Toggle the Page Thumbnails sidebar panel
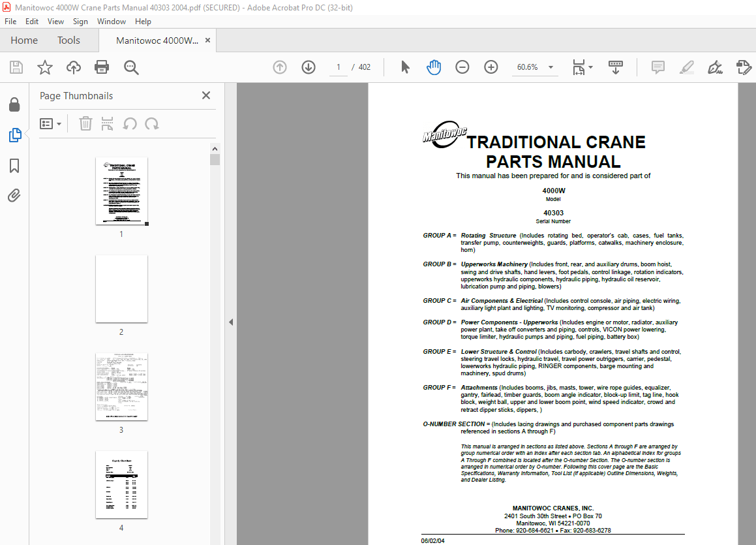The width and height of the screenshot is (756, 545). coord(14,135)
